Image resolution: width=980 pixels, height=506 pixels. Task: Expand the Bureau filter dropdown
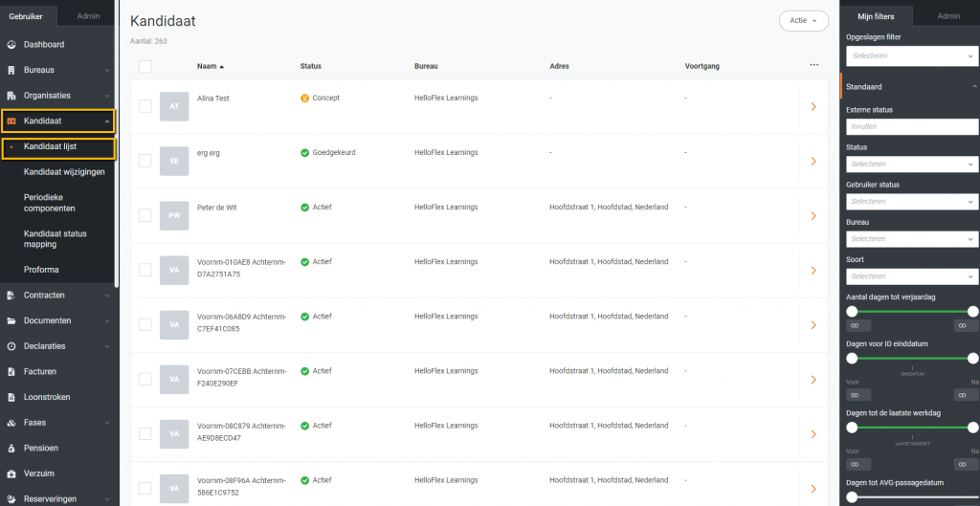click(910, 239)
